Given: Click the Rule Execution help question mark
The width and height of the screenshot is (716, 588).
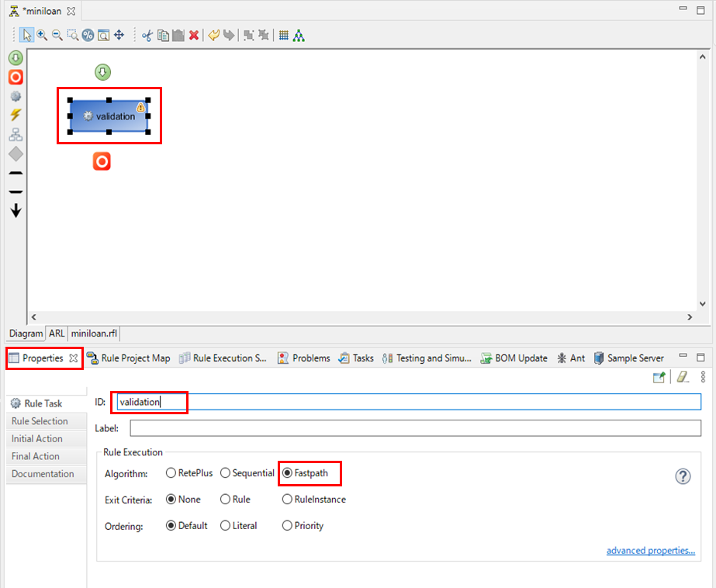Looking at the screenshot, I should pos(683,476).
